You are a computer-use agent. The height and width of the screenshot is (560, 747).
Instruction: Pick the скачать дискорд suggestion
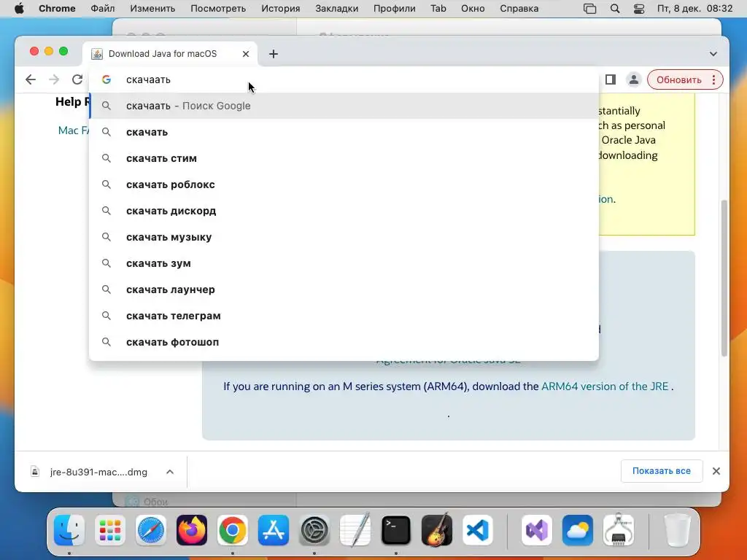[x=344, y=211]
